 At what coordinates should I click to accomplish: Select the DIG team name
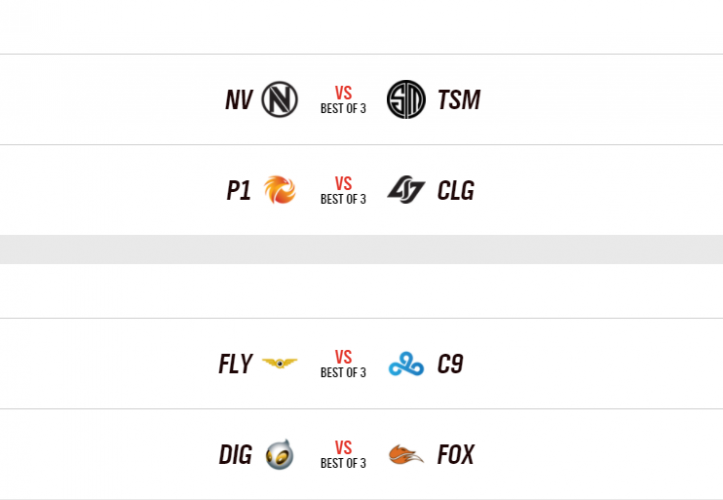coord(235,455)
